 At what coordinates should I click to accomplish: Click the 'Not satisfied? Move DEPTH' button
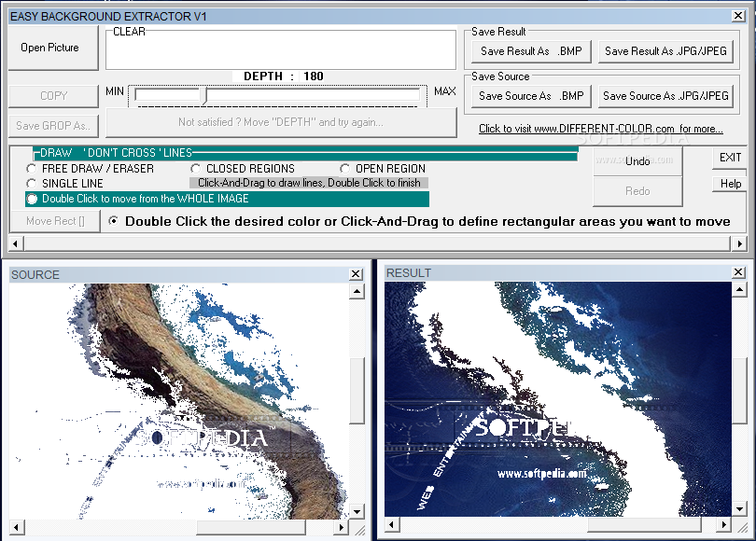click(x=281, y=122)
